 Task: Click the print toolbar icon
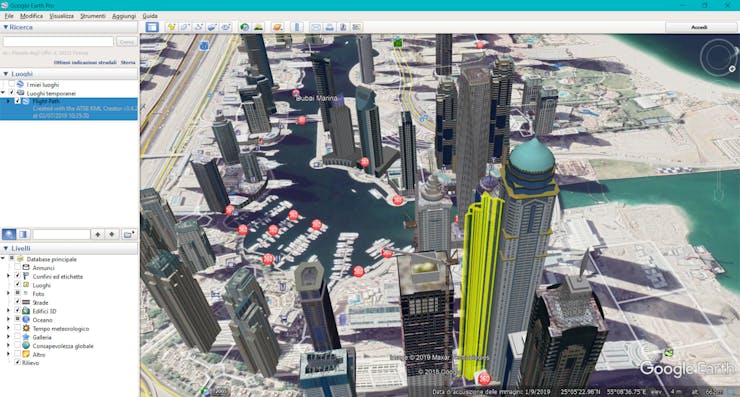(x=329, y=27)
